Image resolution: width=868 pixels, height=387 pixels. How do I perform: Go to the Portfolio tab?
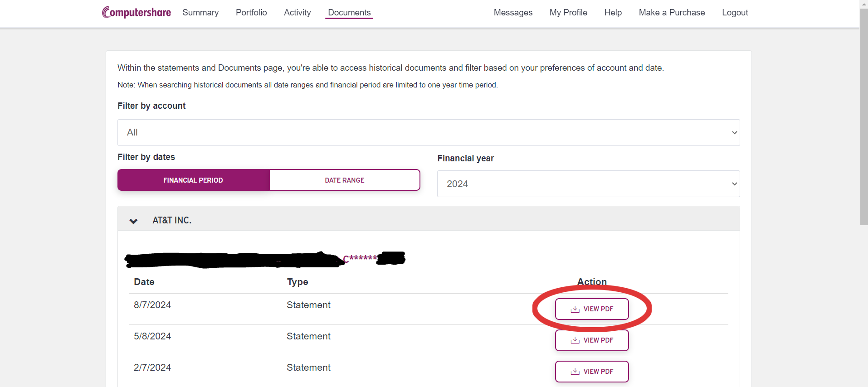[251, 13]
